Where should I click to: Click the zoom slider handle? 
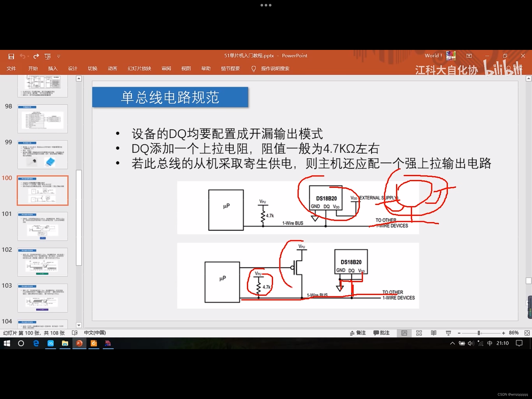478,333
